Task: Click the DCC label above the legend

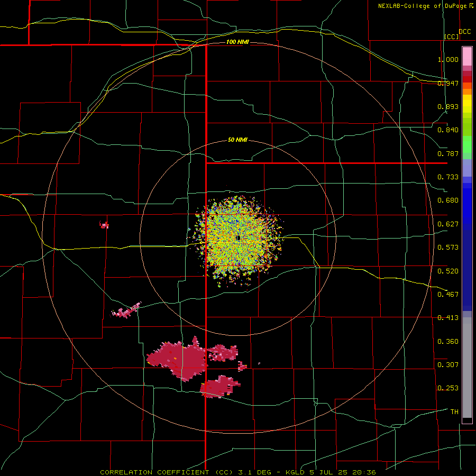Action: [464, 32]
